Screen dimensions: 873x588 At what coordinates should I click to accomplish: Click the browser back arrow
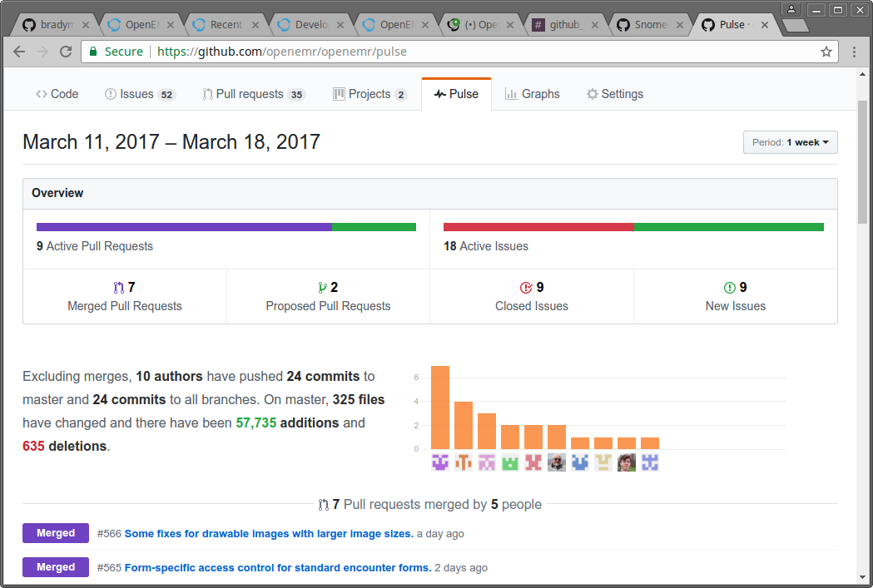click(x=19, y=52)
